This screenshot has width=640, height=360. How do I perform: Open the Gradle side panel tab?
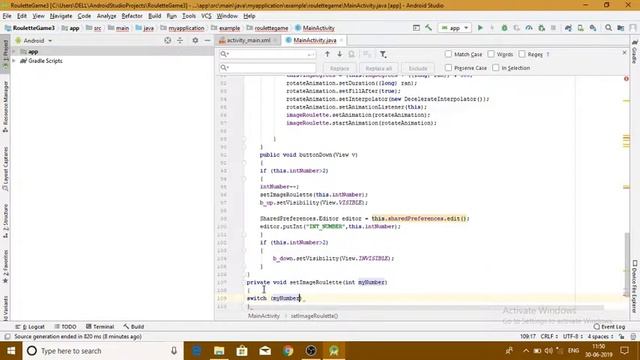click(635, 52)
